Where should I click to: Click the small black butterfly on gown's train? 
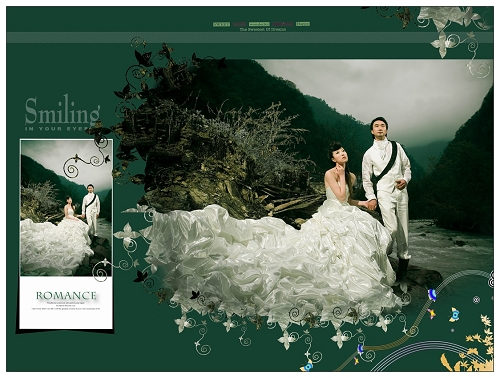195,295
